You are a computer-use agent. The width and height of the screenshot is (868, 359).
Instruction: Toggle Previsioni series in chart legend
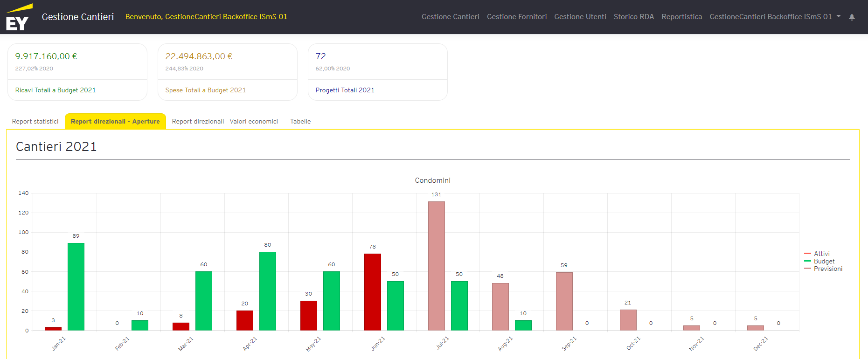click(828, 269)
